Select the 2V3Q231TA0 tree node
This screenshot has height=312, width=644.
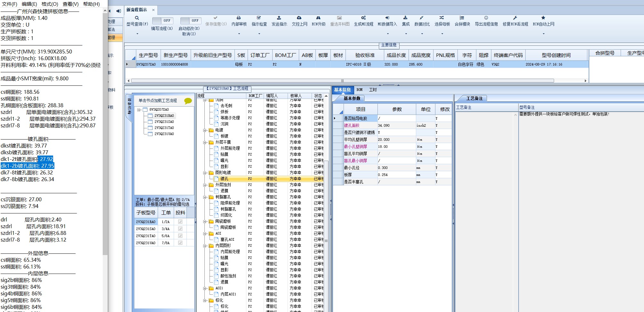tap(164, 128)
